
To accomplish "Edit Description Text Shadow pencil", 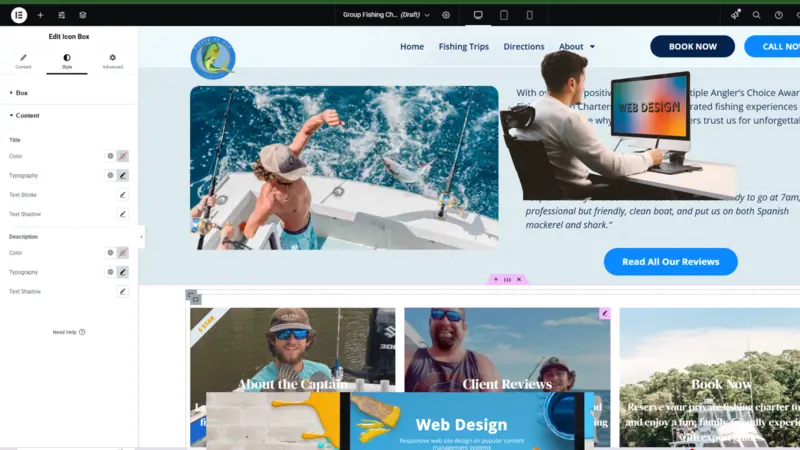I will pos(122,291).
